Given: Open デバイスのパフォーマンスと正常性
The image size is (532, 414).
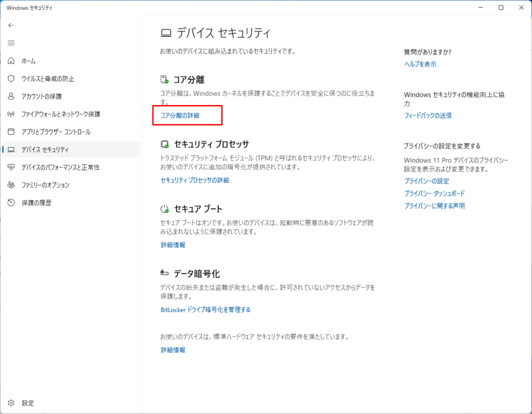Looking at the screenshot, I should pyautogui.click(x=61, y=167).
